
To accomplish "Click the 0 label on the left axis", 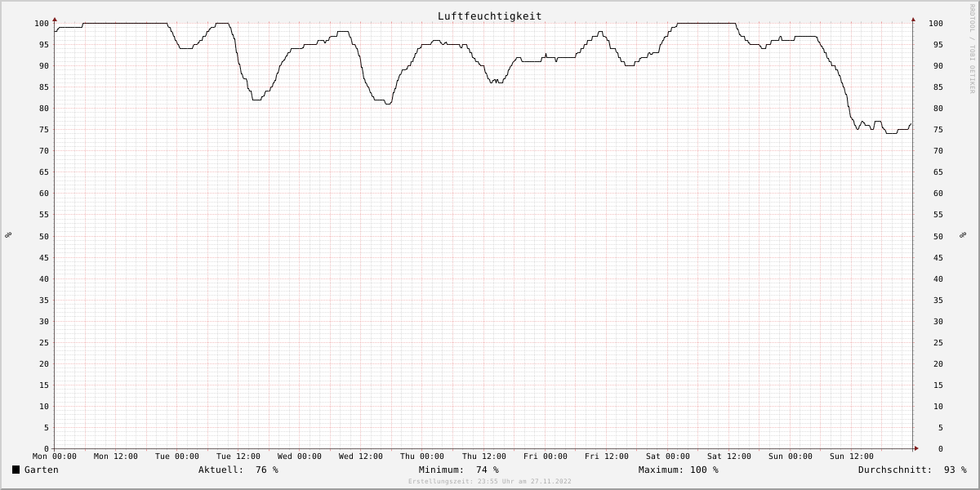I will pos(47,448).
